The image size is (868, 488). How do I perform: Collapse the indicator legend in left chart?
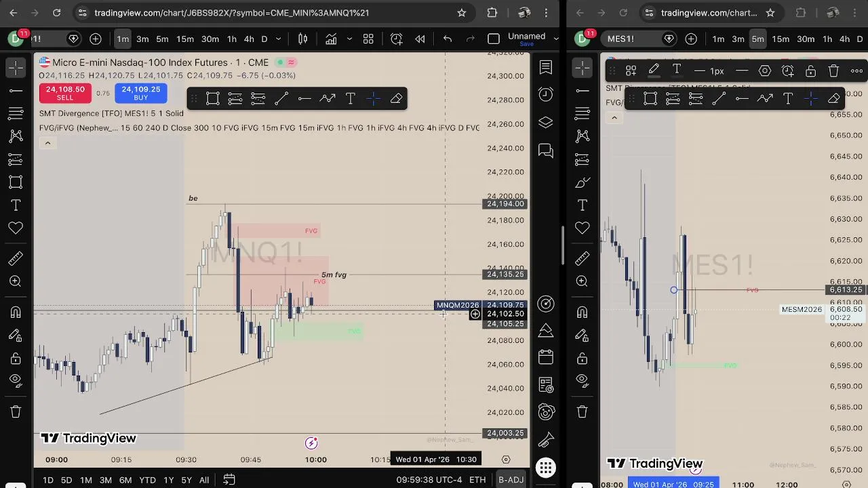(x=47, y=142)
